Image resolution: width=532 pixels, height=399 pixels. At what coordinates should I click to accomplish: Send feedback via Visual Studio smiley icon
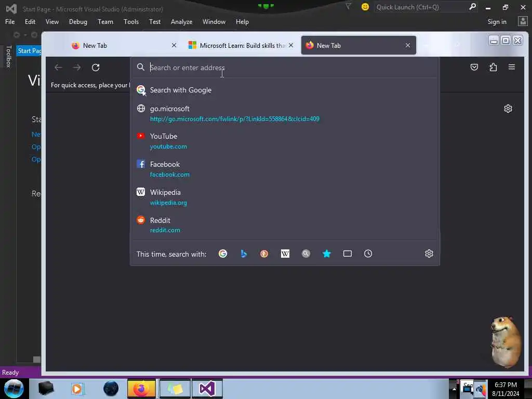click(x=365, y=7)
